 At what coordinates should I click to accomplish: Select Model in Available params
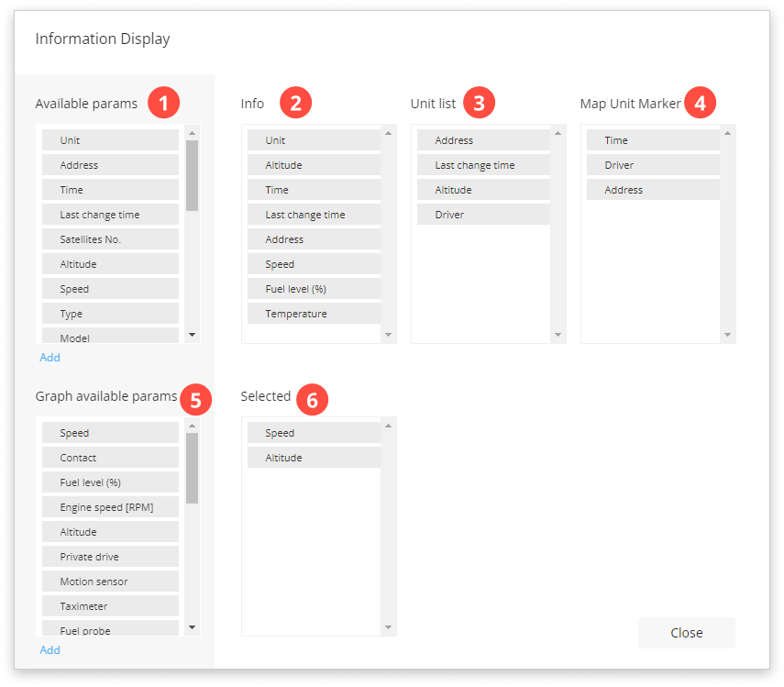[111, 336]
